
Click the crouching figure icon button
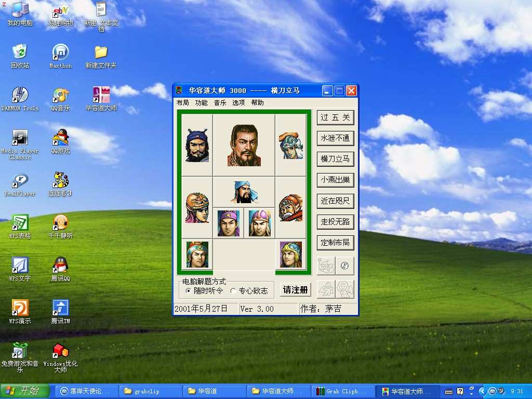pos(326,289)
